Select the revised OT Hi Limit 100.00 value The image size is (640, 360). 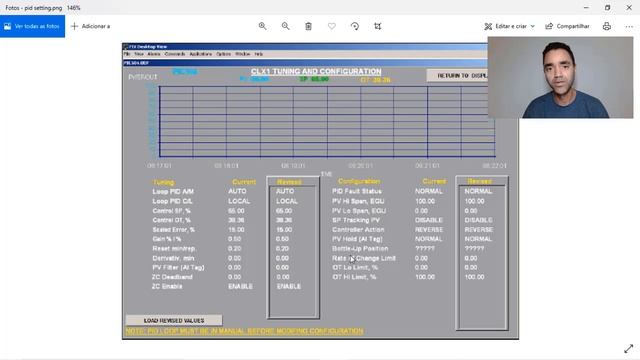[x=474, y=277]
